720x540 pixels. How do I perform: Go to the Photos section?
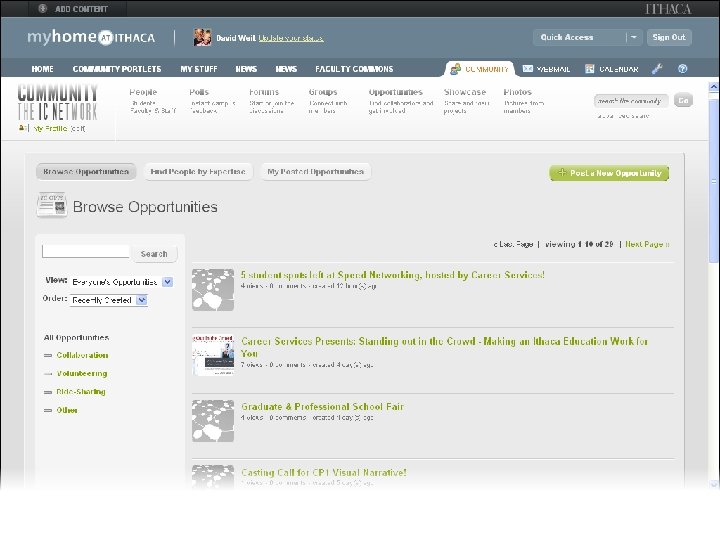(x=518, y=92)
